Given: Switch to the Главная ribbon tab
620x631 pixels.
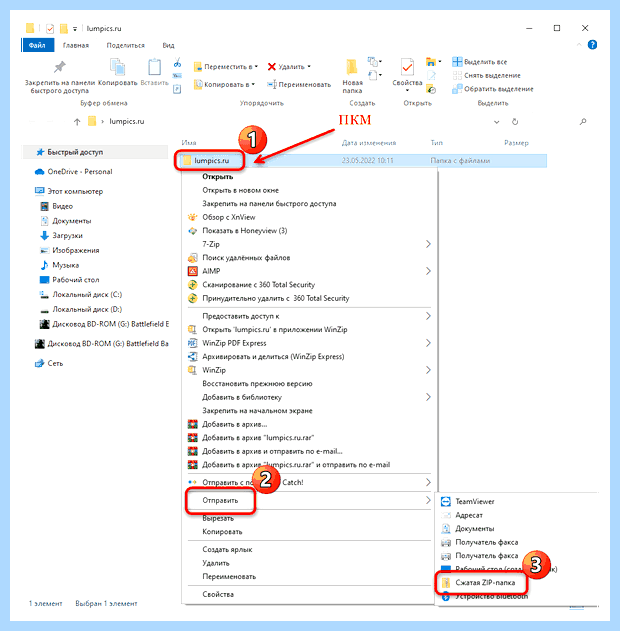Looking at the screenshot, I should point(76,45).
